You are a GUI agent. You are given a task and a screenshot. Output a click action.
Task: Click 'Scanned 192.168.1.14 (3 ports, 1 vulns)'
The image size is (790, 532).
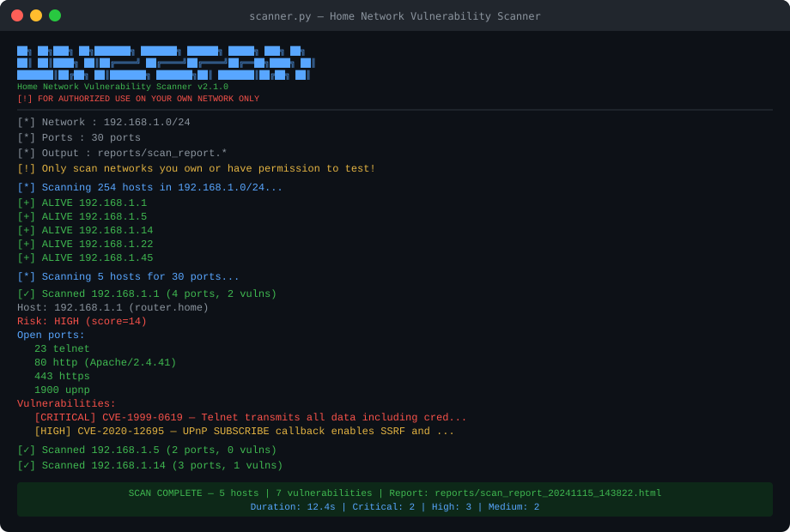click(149, 466)
